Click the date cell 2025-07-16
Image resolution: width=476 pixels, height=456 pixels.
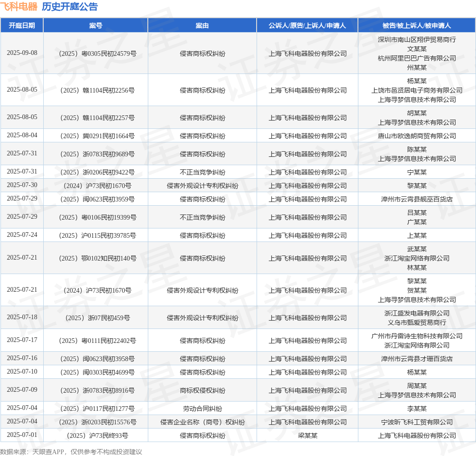click(x=22, y=358)
